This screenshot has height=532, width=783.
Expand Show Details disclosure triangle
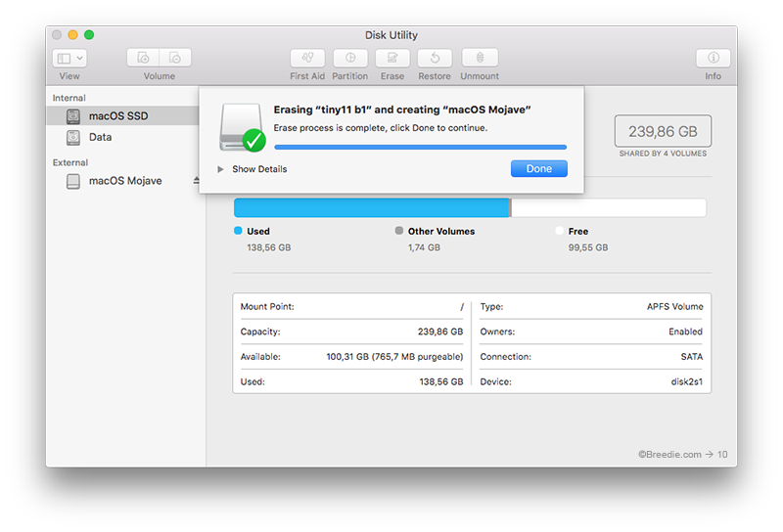coord(220,169)
